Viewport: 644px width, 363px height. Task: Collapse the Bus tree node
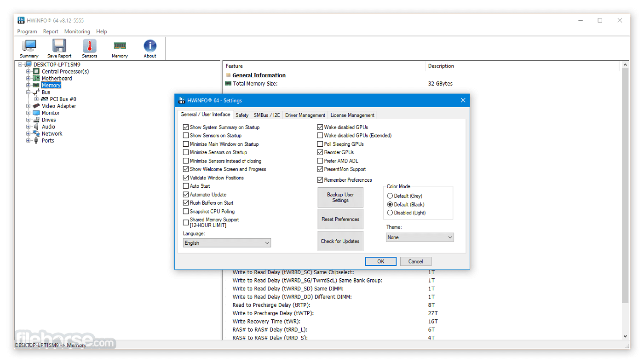click(x=29, y=92)
